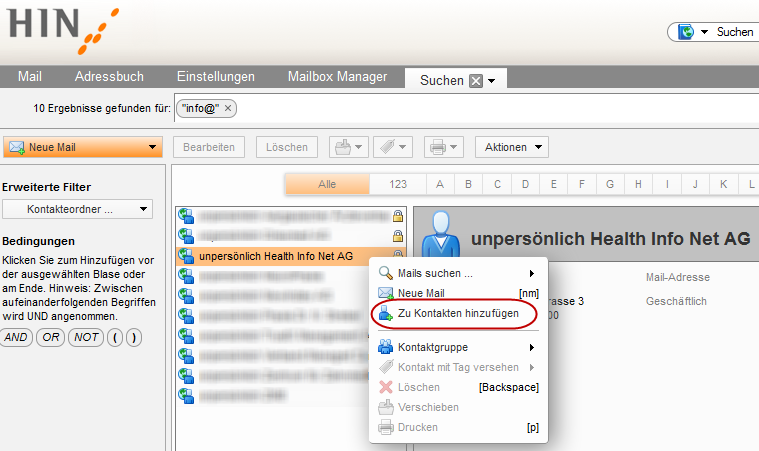The image size is (759, 451).
Task: Filter contacts by letter I
Action: pos(667,184)
